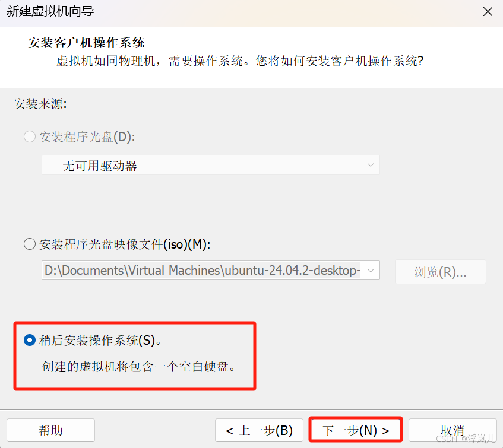Screen dimensions: 503x448
Task: Click 浏览(R)... to browse for ISO
Action: tap(441, 272)
